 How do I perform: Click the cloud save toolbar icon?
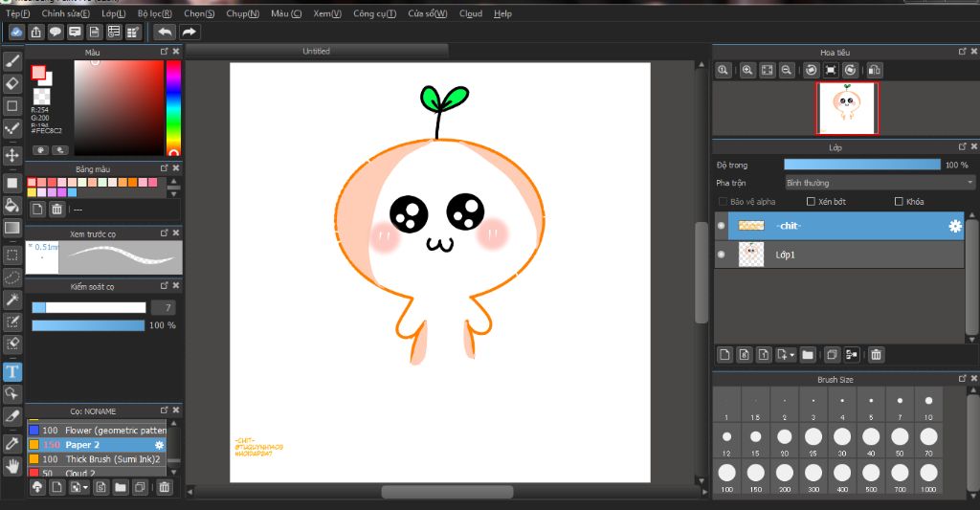point(17,32)
